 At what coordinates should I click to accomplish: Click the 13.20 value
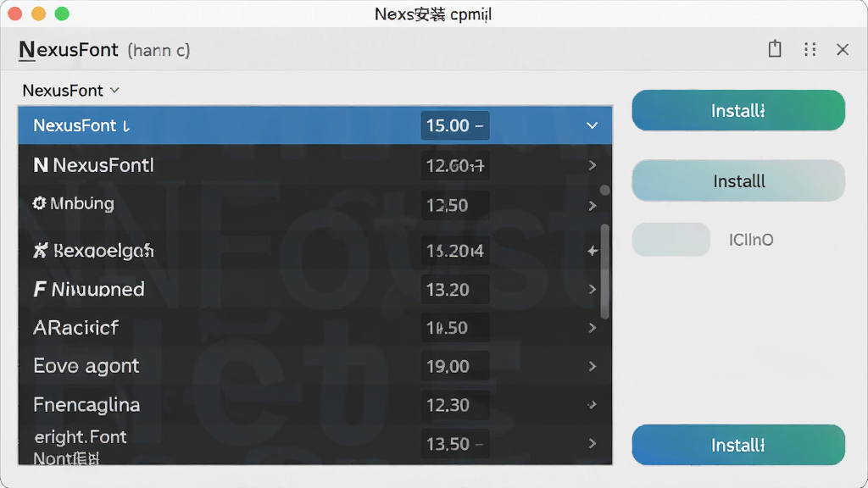point(455,290)
